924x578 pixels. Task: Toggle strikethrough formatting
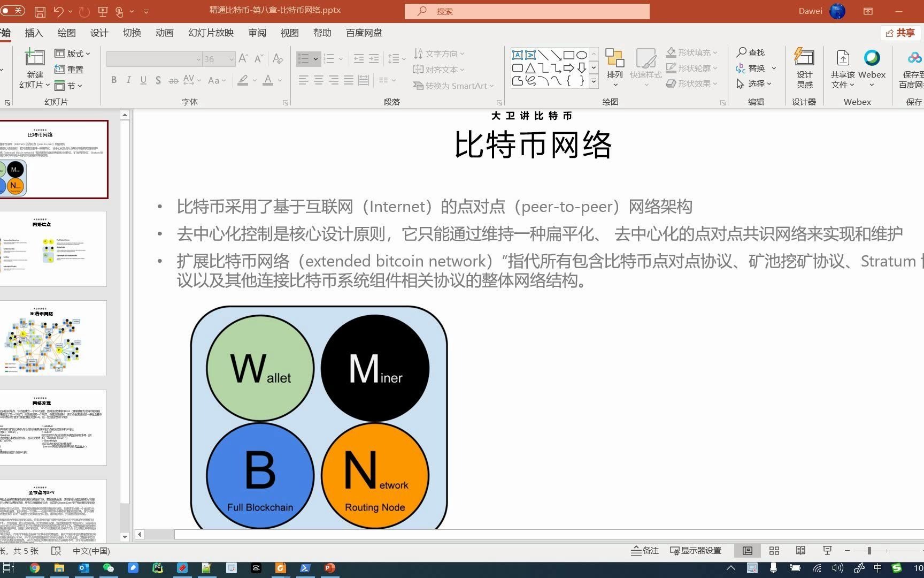173,80
